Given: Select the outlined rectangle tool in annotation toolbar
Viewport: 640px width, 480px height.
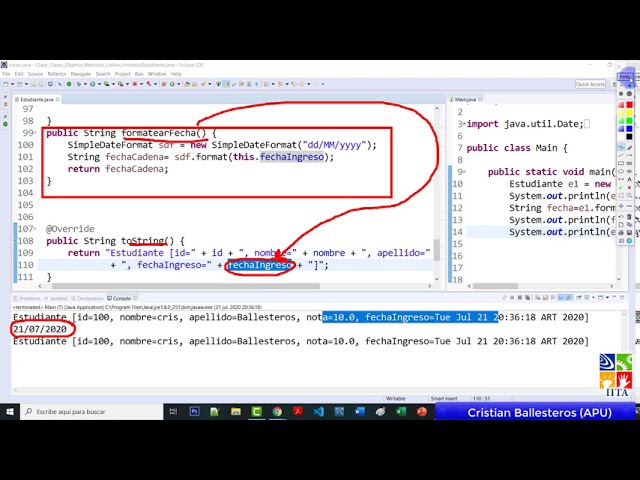Looking at the screenshot, I should click(621, 163).
